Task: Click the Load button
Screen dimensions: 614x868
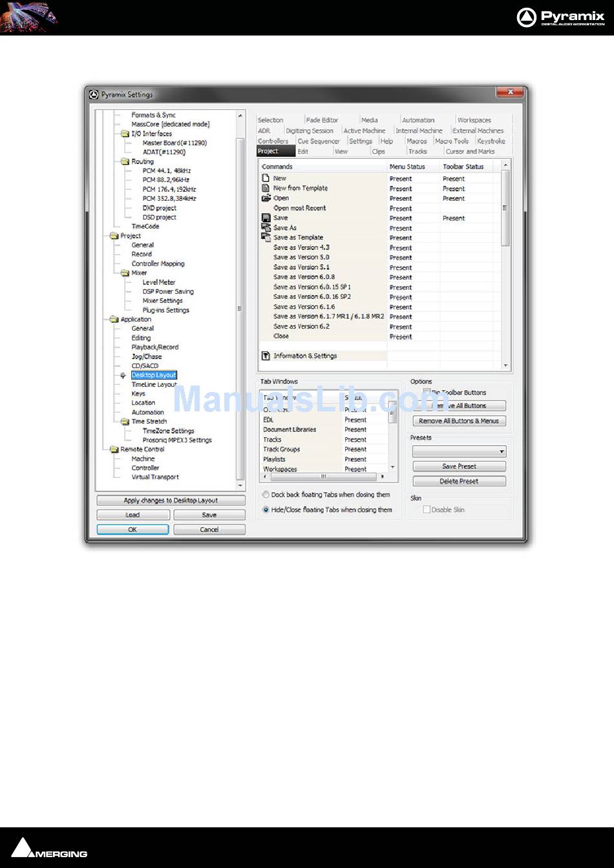Action: point(132,515)
